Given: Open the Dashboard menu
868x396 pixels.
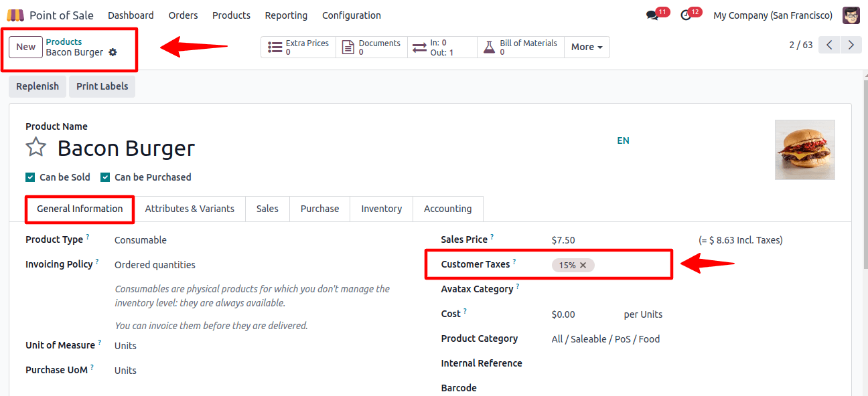Looking at the screenshot, I should point(131,15).
